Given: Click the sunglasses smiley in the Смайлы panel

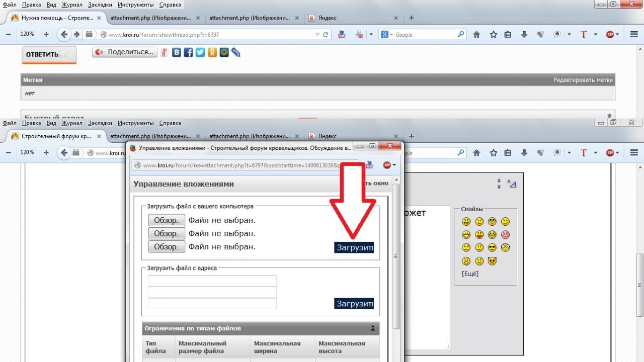Looking at the screenshot, I should pyautogui.click(x=492, y=248).
